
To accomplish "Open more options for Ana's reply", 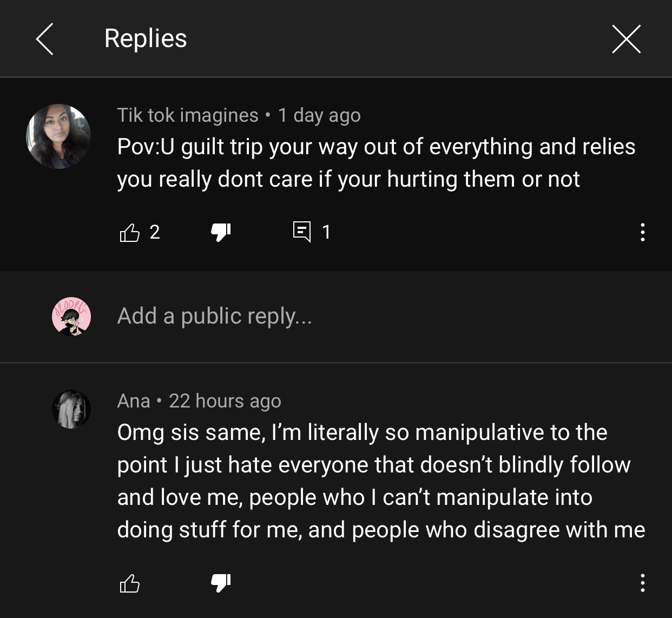I will (642, 583).
